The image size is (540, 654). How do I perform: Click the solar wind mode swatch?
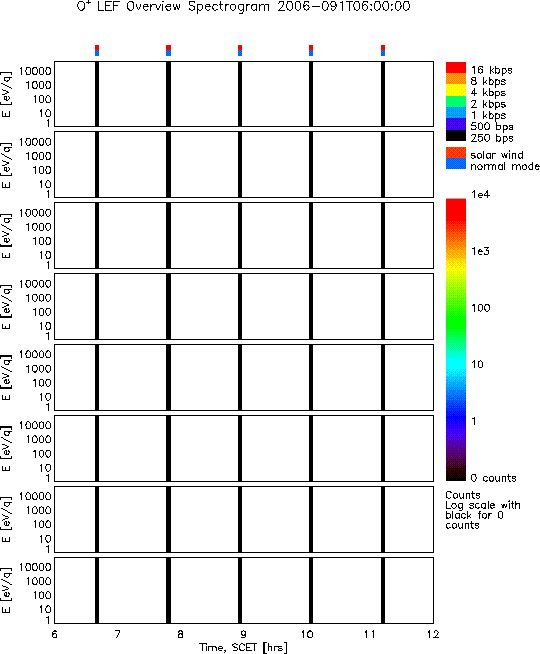(x=456, y=153)
